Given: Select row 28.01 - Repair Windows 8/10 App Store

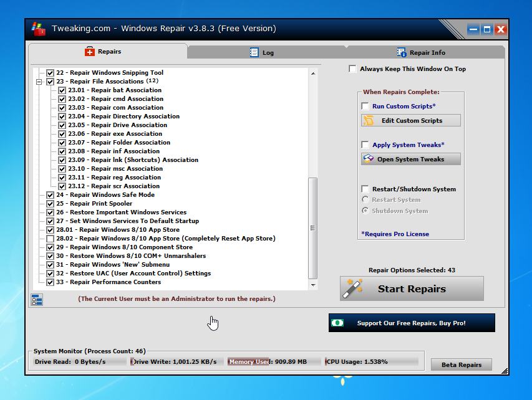Looking at the screenshot, I should tap(118, 230).
